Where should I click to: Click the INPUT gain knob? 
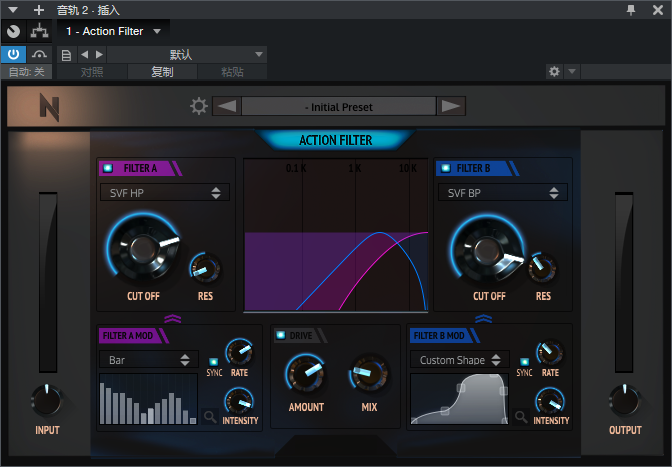point(47,401)
